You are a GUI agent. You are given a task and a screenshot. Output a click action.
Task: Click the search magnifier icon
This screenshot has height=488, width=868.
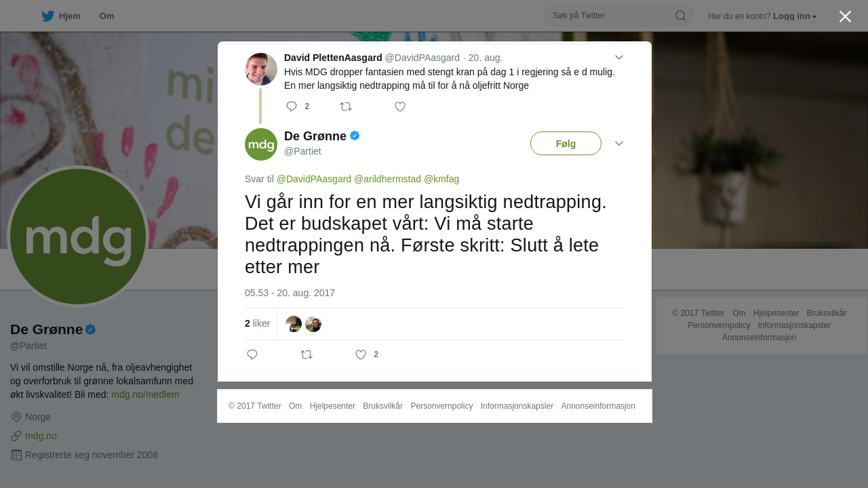click(680, 16)
